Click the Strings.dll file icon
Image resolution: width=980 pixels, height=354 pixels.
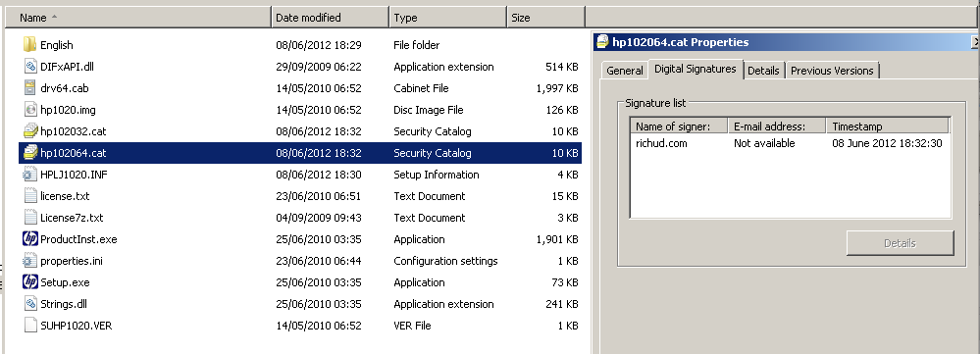tap(30, 303)
